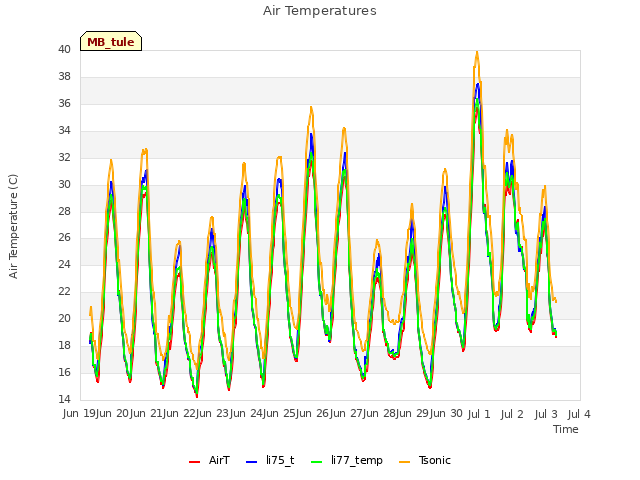640x480 pixels.
Task: Click the 30 y-axis tick label
Action: (64, 184)
